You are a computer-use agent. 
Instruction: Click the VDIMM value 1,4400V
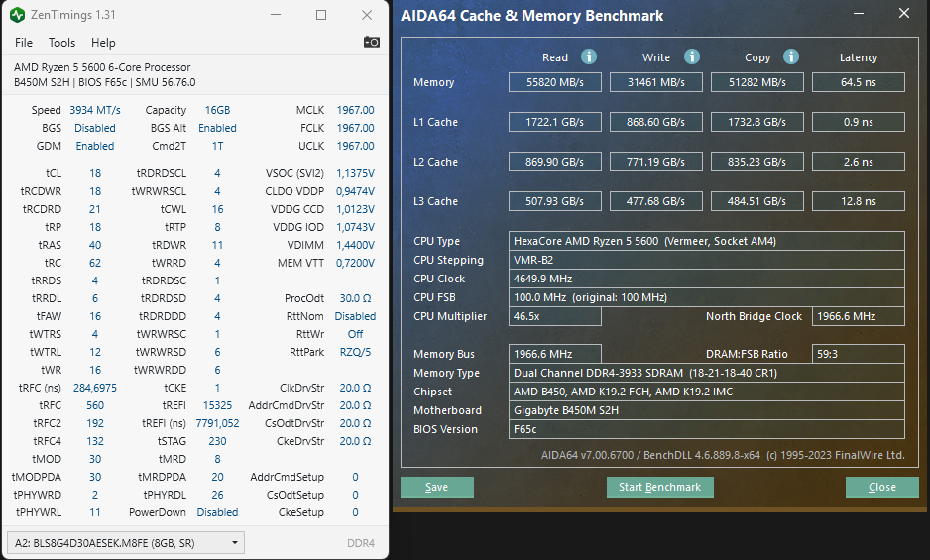click(355, 245)
